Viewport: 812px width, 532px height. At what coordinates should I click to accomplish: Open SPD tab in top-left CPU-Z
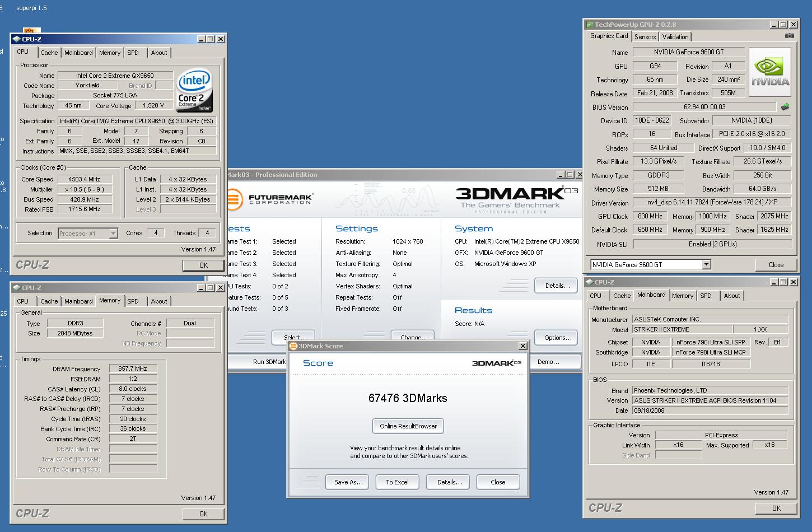133,53
